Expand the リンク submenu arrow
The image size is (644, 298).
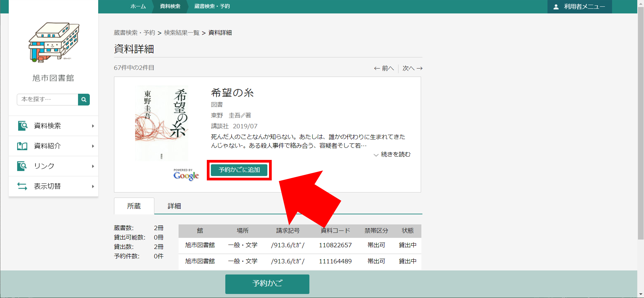tap(93, 166)
